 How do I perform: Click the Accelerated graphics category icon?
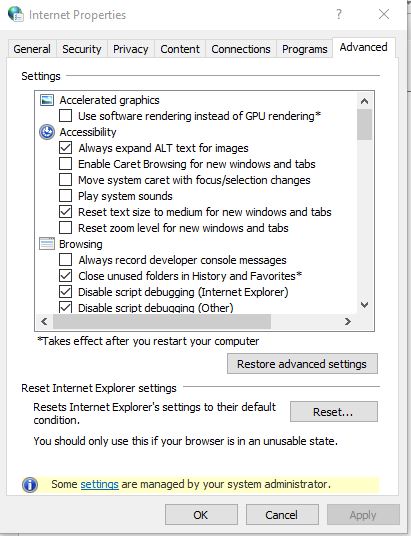47,100
